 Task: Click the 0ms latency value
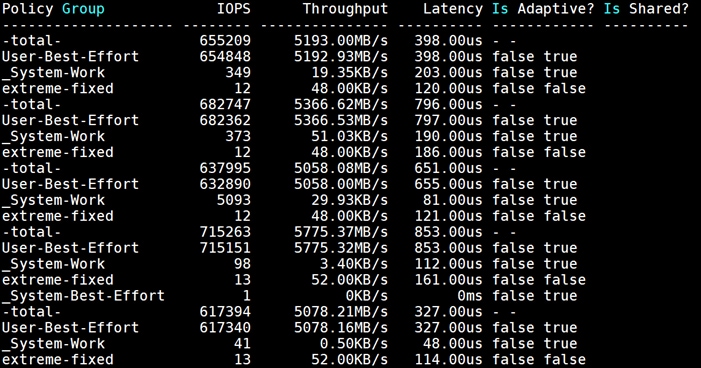coord(470,296)
